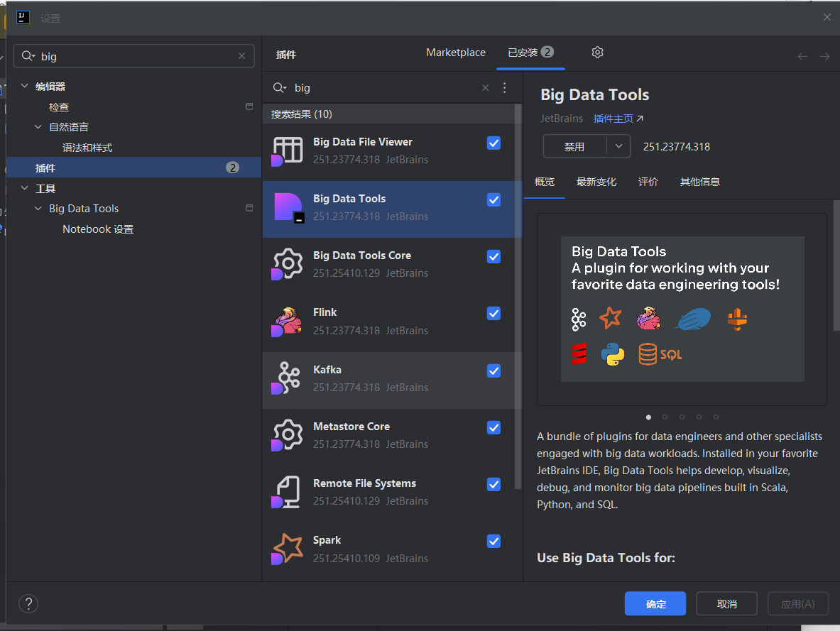Focus the settings search input field
840x631 pixels.
[x=134, y=55]
